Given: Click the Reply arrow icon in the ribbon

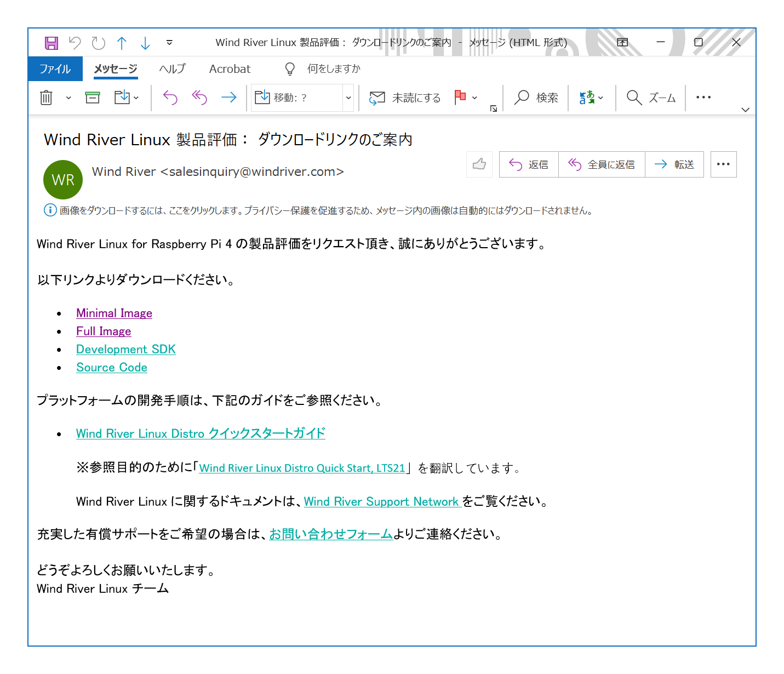Looking at the screenshot, I should click(x=170, y=98).
